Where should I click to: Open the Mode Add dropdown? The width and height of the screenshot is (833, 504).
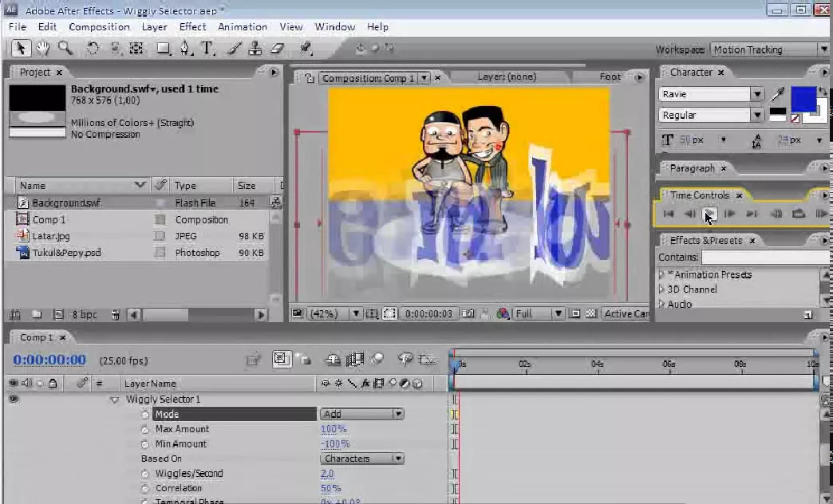coord(361,414)
